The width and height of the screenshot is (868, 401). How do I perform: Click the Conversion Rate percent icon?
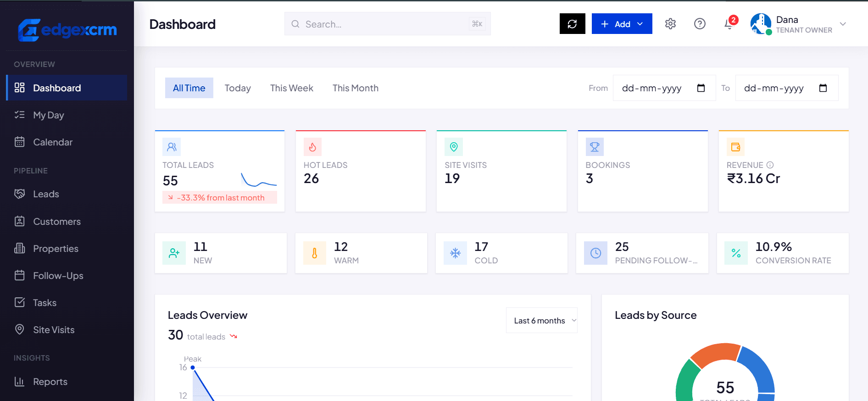pyautogui.click(x=736, y=253)
